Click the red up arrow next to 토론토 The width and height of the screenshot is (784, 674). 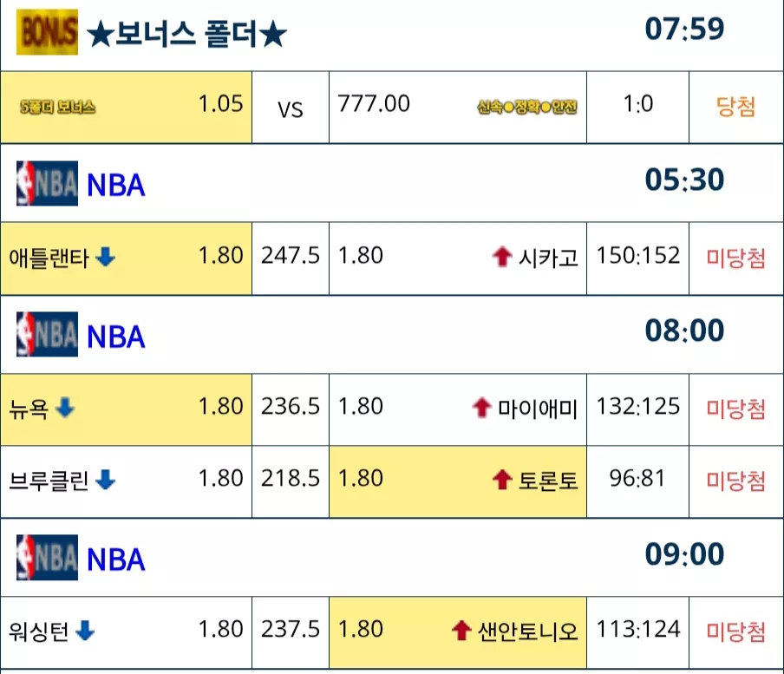502,480
